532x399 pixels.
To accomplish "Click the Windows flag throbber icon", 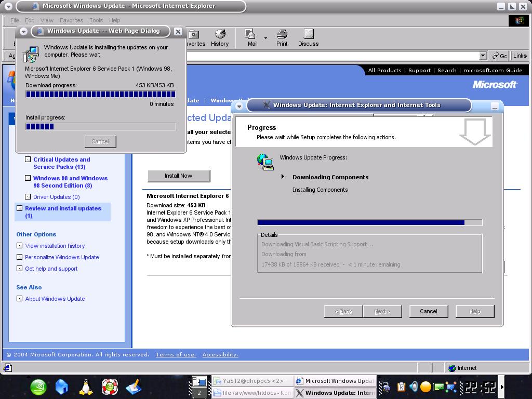I will (x=519, y=20).
